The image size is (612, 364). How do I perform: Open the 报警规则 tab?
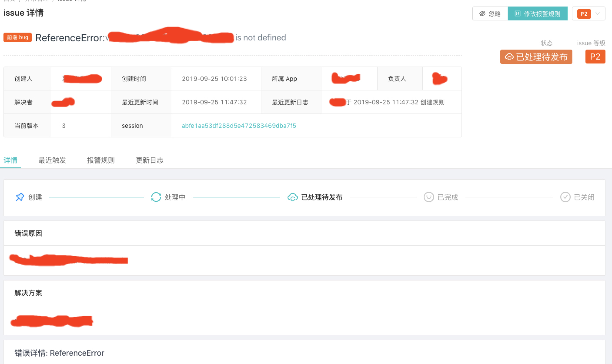[x=101, y=160]
